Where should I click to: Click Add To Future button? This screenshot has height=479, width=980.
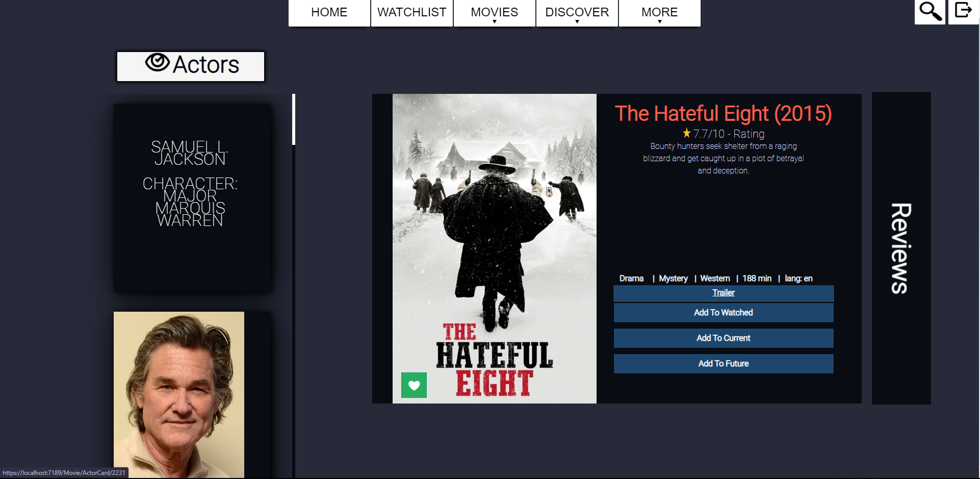pos(724,364)
